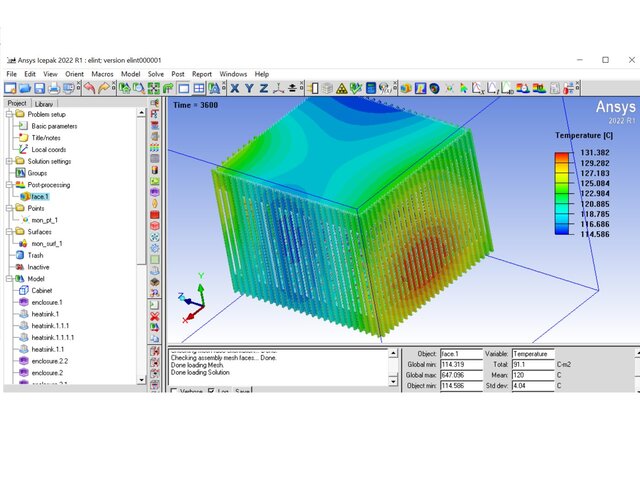Click the Home position view icon
This screenshot has width=640, height=495.
pos(124,88)
